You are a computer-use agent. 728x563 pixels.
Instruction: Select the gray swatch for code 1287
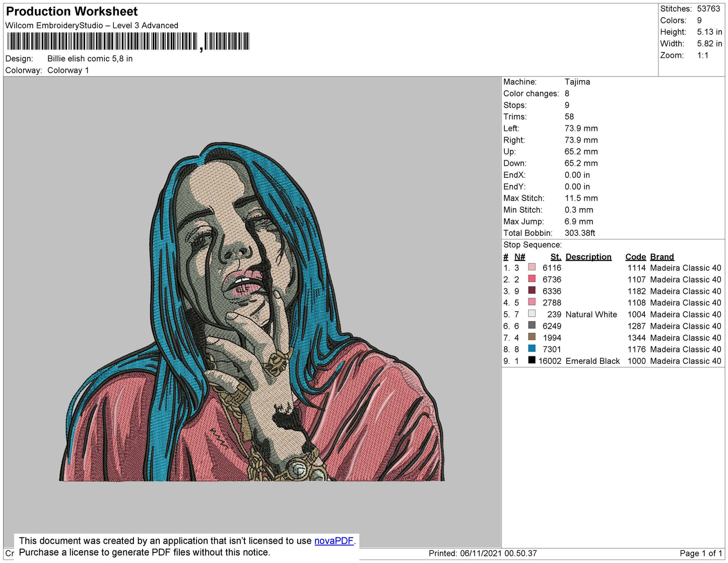(x=532, y=326)
